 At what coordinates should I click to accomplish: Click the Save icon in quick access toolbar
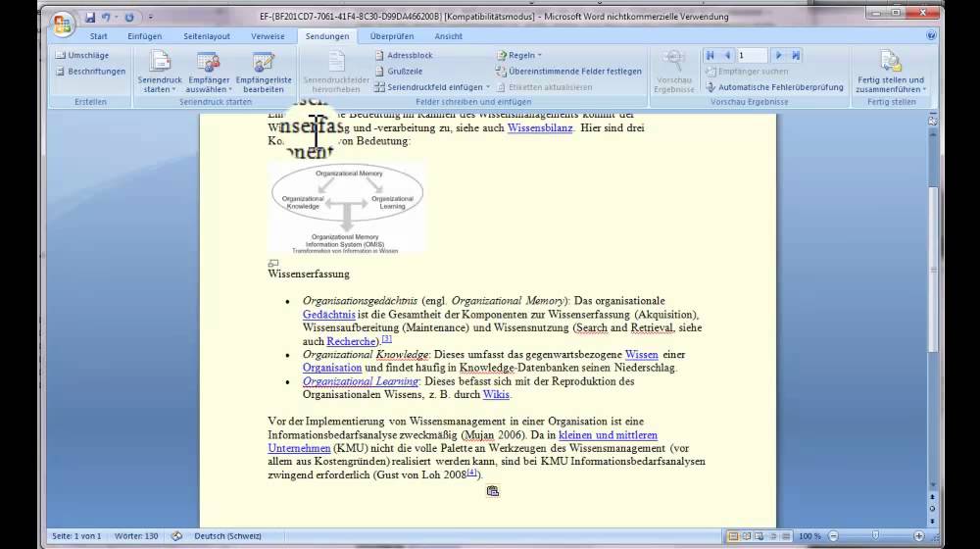pos(90,18)
